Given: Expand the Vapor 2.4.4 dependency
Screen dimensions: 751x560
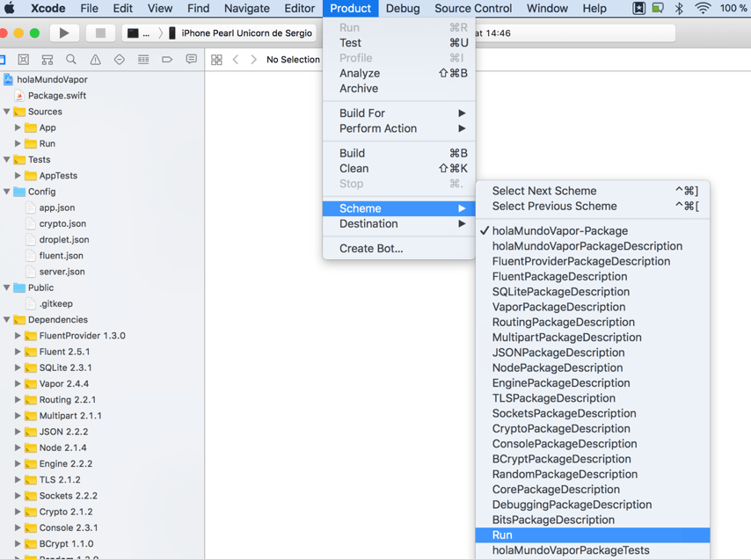Looking at the screenshot, I should (x=18, y=384).
